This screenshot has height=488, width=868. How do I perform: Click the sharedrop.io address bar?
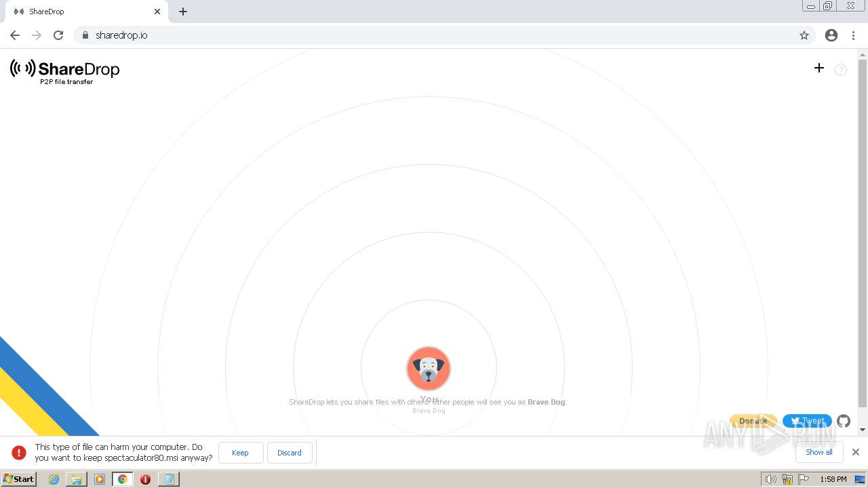(444, 35)
